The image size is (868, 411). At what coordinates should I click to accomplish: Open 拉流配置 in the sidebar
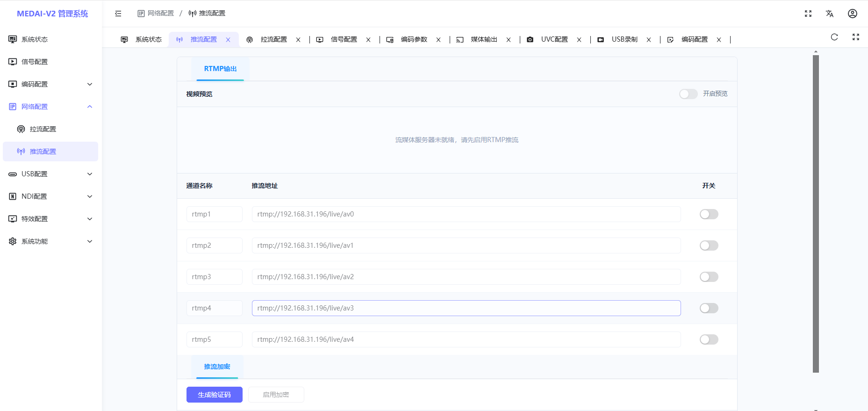[50, 129]
